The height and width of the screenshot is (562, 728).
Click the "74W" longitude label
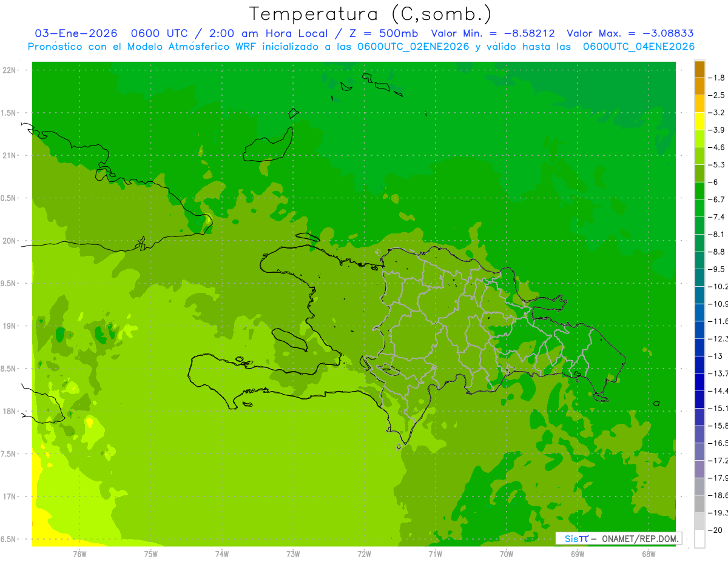pyautogui.click(x=222, y=554)
